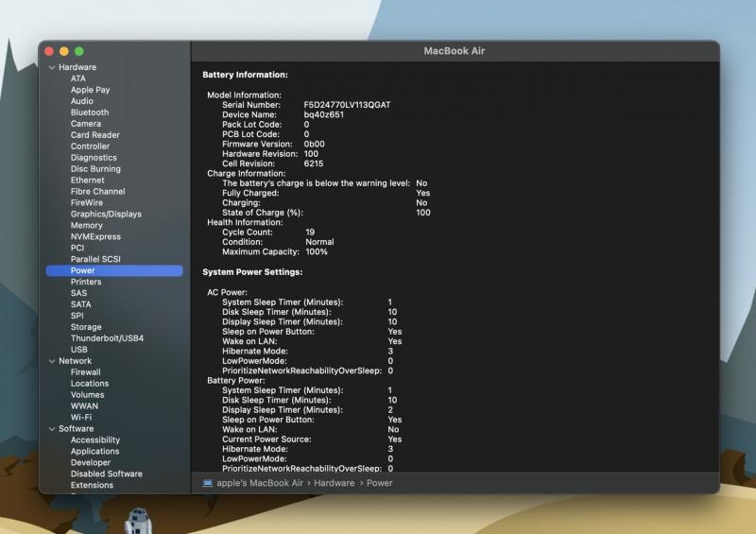Select SATA in the sidebar
Image resolution: width=756 pixels, height=534 pixels.
point(80,304)
